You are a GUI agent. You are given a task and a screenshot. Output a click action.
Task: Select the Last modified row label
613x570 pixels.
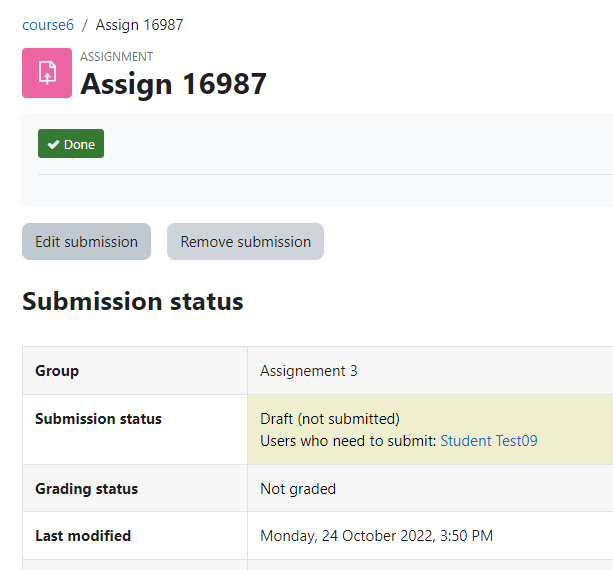click(83, 536)
